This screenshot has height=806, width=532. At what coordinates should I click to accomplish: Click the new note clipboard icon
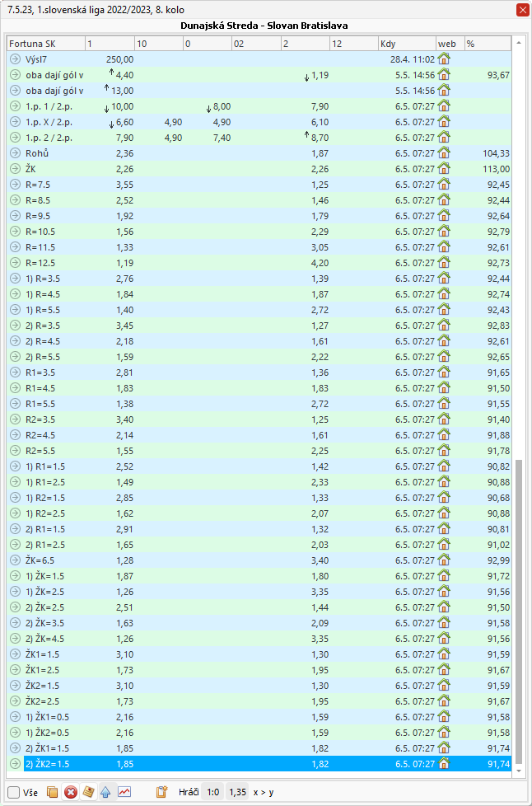162,792
